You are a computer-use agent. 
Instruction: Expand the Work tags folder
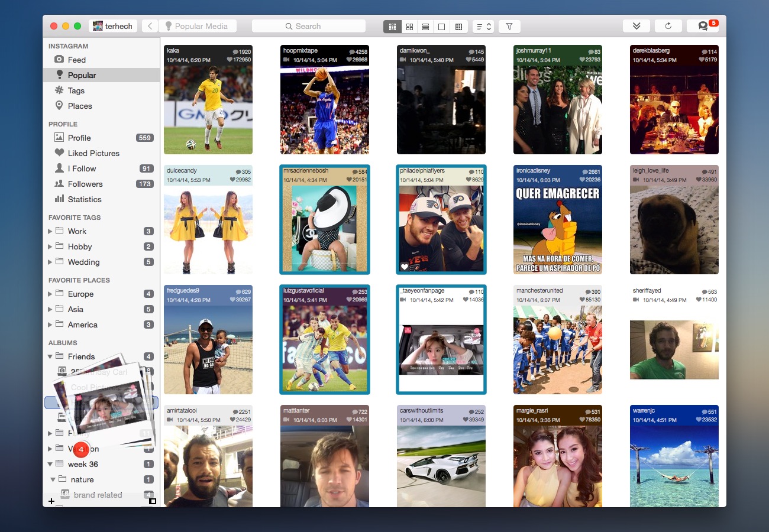(x=50, y=231)
